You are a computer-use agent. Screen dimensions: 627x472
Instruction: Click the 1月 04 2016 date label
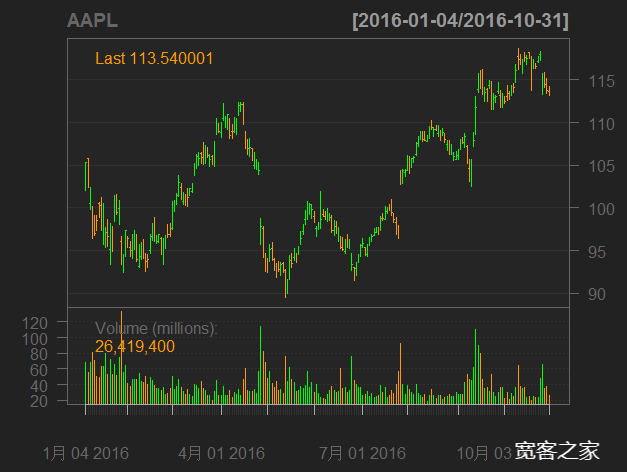click(x=86, y=454)
